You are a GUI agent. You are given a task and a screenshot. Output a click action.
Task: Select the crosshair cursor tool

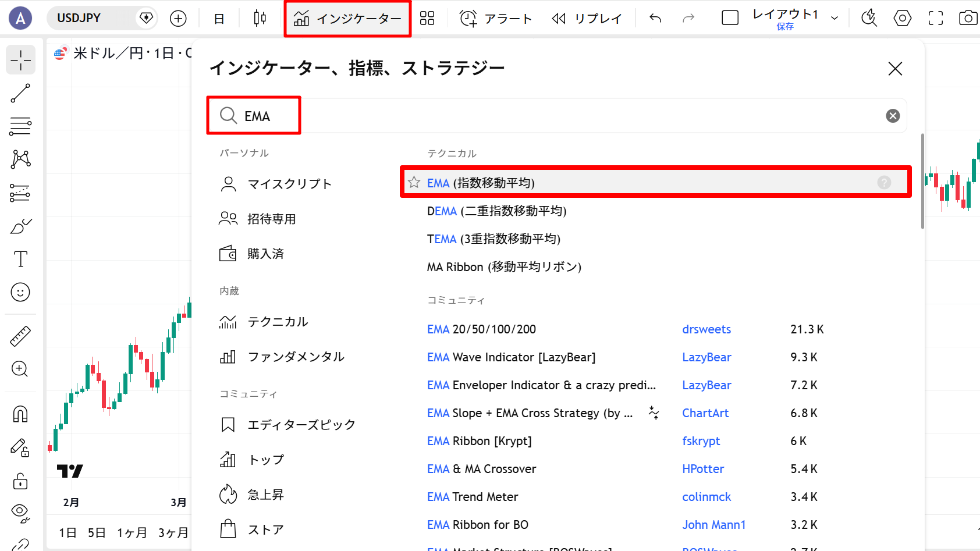tap(20, 59)
